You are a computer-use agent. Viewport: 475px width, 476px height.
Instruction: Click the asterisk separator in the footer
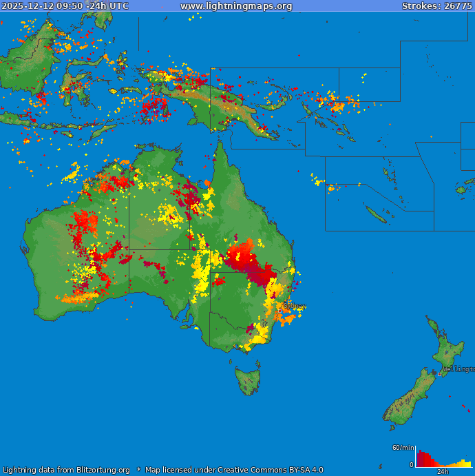(x=138, y=470)
